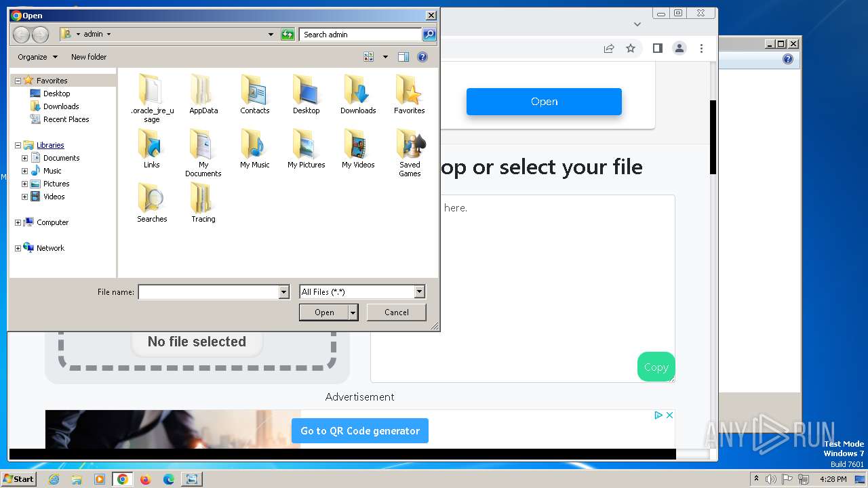Cancel the Open file dialog
Image resolution: width=868 pixels, height=488 pixels.
(397, 312)
